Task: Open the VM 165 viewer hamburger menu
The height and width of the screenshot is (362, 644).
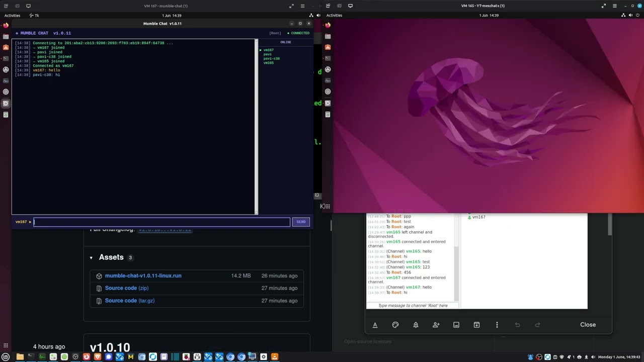Action: [x=614, y=6]
